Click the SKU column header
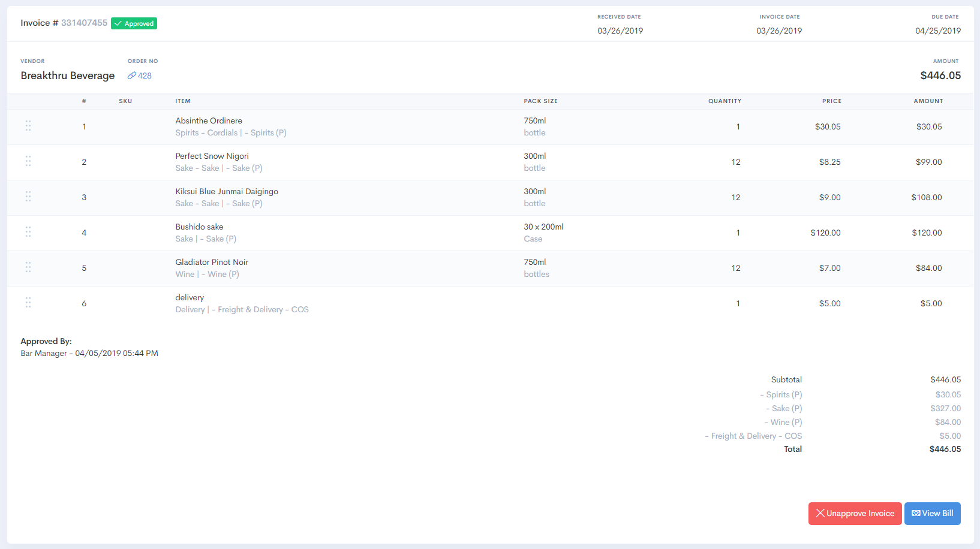The height and width of the screenshot is (549, 980). pyautogui.click(x=125, y=101)
